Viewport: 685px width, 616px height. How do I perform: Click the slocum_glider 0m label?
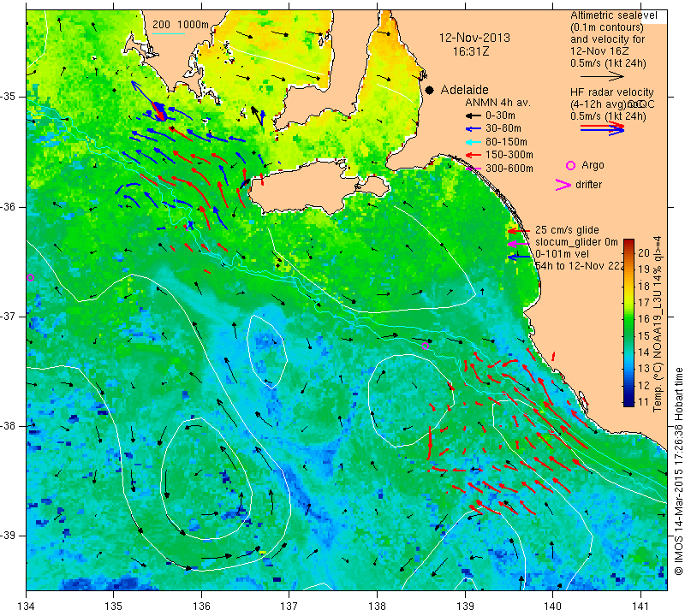point(576,242)
